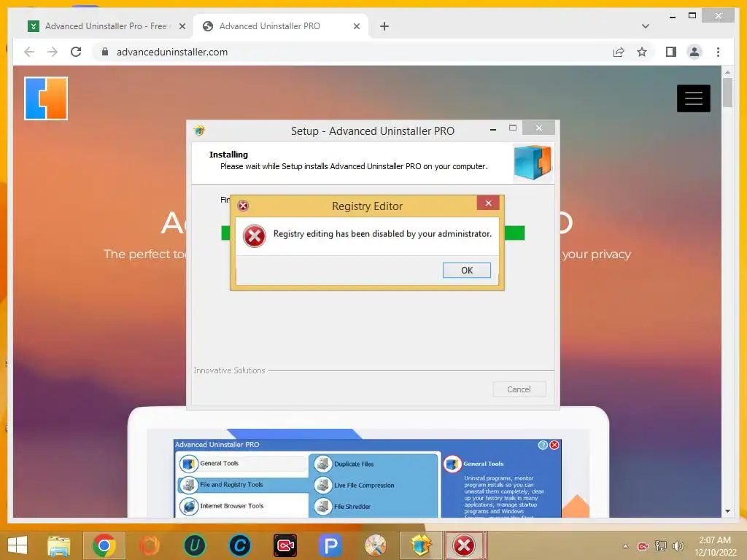
Task: Click the forward navigation arrow in Chrome
Action: (53, 52)
